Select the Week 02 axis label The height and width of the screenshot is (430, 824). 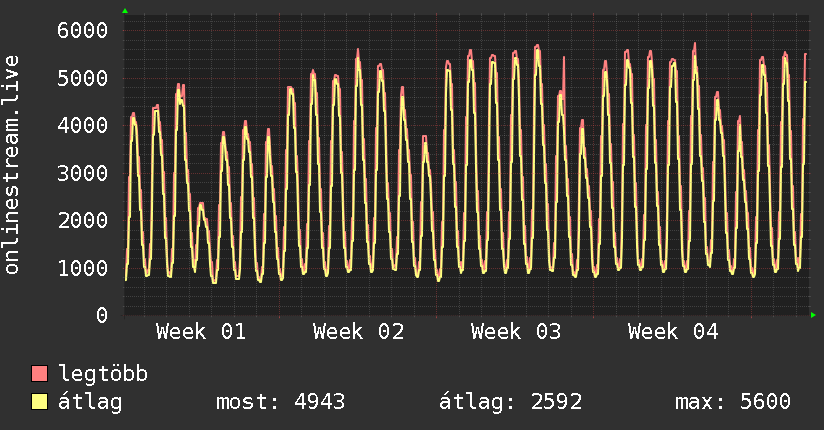point(358,332)
